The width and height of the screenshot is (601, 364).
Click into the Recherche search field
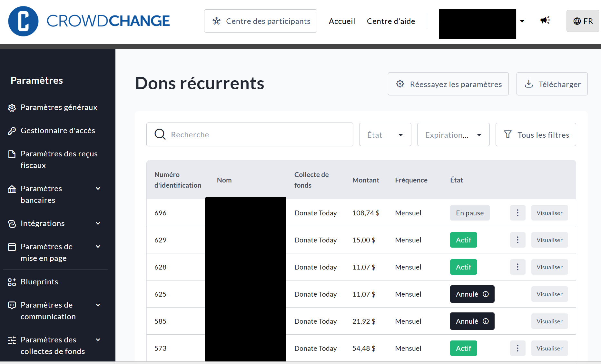[x=258, y=135]
